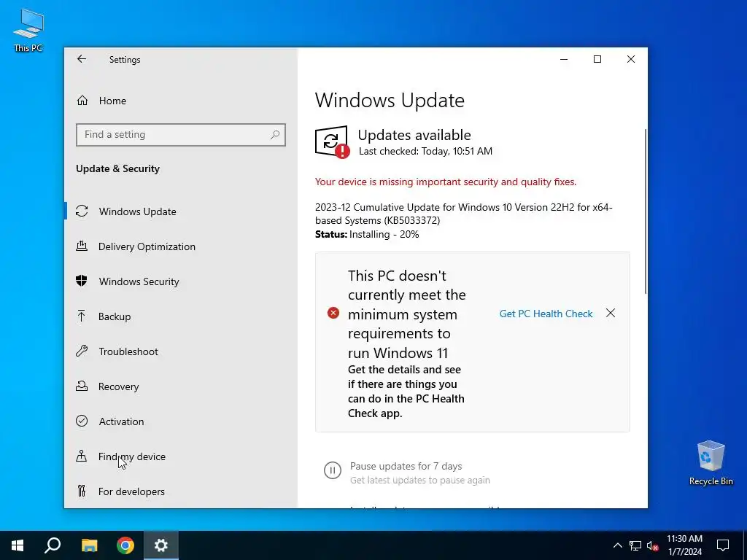
Task: Click the Get PC Health Check link
Action: tap(546, 314)
